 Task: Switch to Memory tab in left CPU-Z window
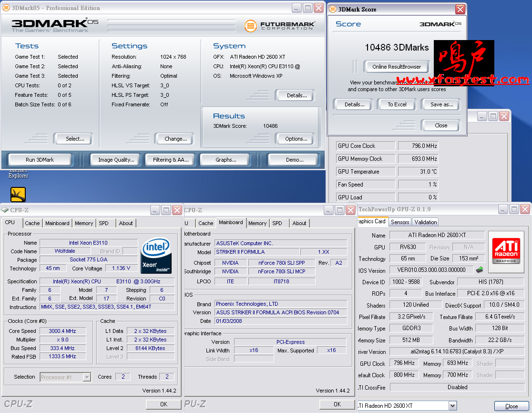point(84,223)
